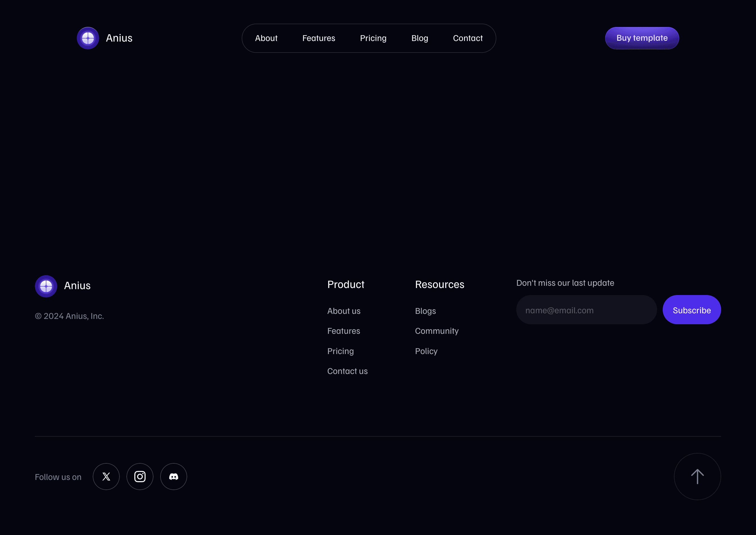Click "Don't miss our last update" text
The image size is (756, 535).
point(565,283)
